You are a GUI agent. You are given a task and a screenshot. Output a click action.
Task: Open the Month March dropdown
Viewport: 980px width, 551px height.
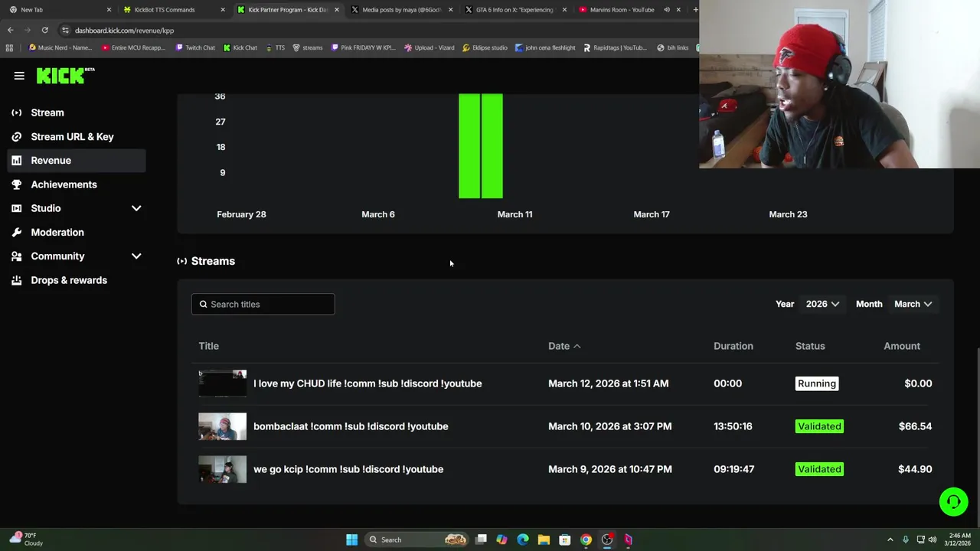click(x=913, y=304)
